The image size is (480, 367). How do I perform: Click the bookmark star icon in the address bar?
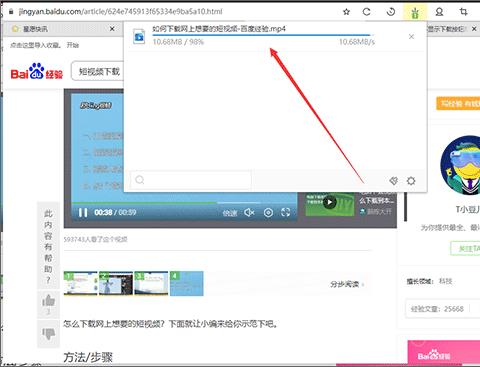coord(346,12)
